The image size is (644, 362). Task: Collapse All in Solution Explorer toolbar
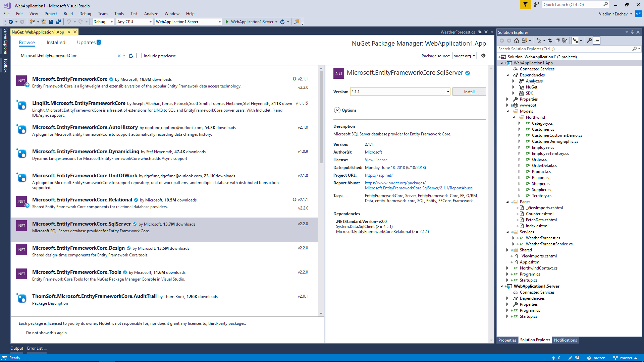557,41
